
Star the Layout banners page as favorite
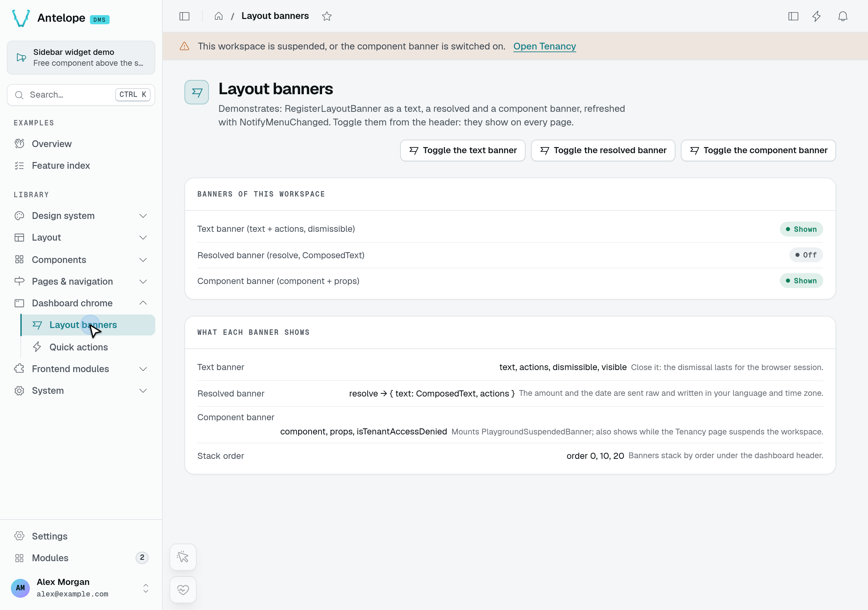(327, 16)
